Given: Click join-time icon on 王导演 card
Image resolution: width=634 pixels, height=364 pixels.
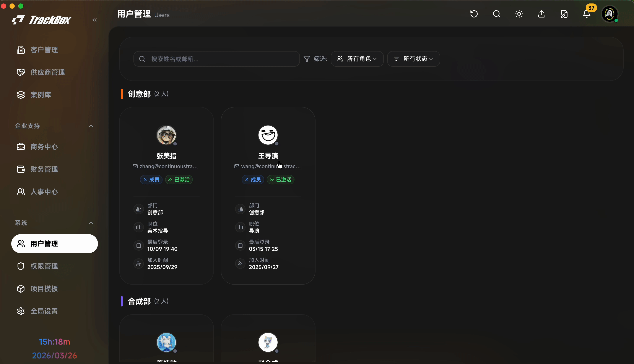Looking at the screenshot, I should [x=240, y=264].
